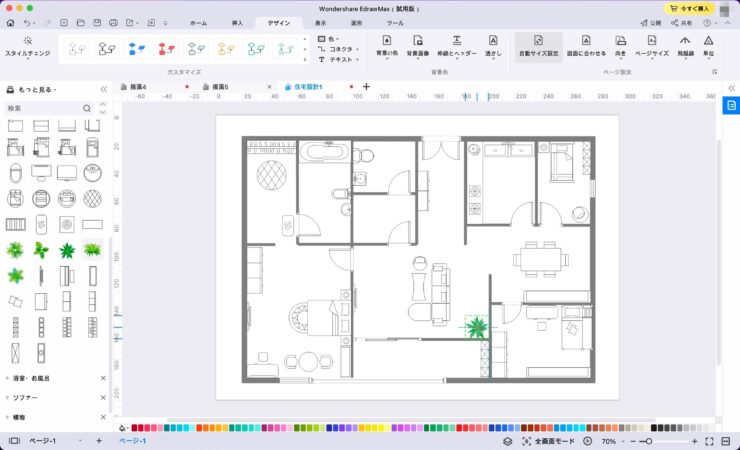Select the diamond-pattern round rug symbol in library
The width and height of the screenshot is (740, 450).
click(92, 199)
